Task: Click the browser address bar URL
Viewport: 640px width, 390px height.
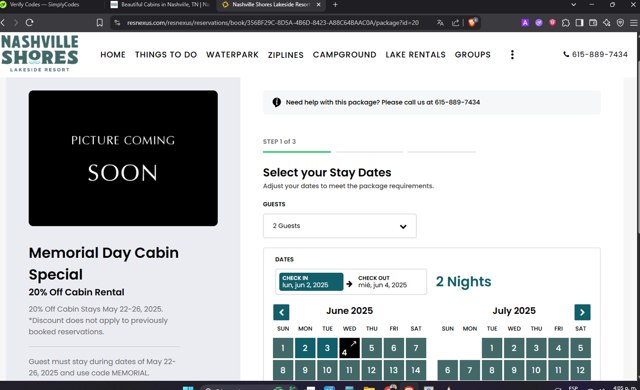Action: click(273, 23)
